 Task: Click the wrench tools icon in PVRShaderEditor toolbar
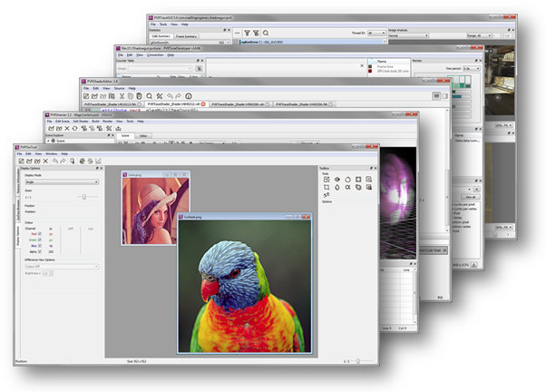tap(160, 96)
